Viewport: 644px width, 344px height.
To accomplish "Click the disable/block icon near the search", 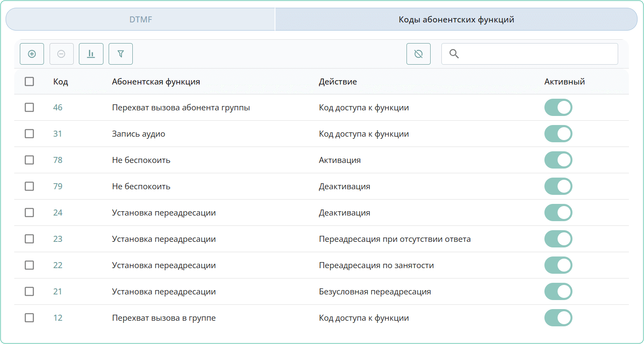I will [x=418, y=53].
